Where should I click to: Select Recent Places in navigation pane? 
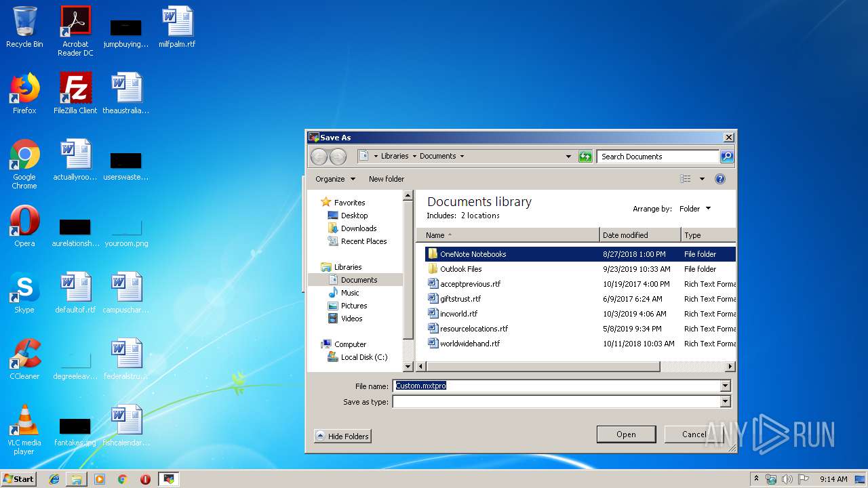[x=363, y=241]
